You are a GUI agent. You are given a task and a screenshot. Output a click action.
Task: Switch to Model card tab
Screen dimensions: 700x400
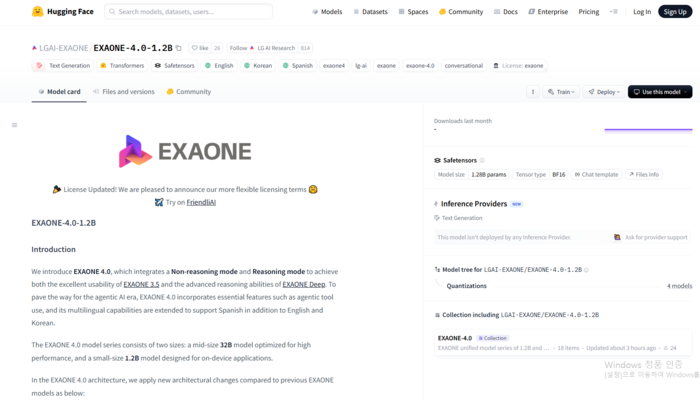pyautogui.click(x=59, y=92)
